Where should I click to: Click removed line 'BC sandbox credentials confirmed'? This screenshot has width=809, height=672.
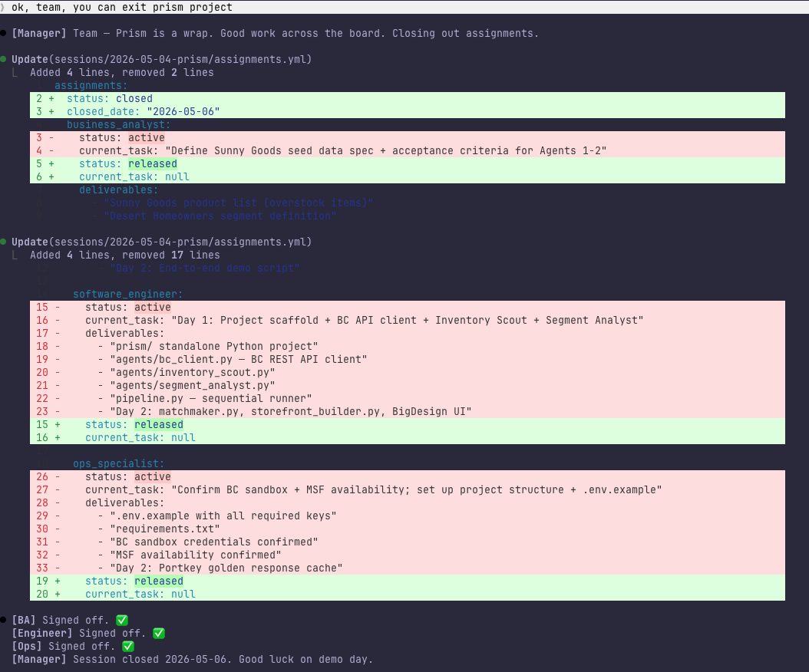click(408, 542)
